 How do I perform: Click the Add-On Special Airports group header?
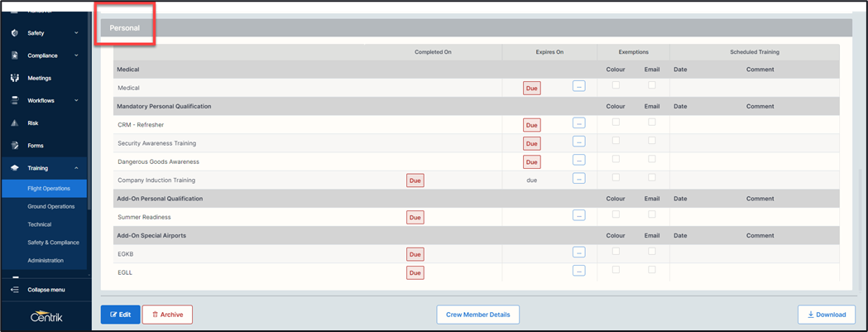click(x=151, y=236)
